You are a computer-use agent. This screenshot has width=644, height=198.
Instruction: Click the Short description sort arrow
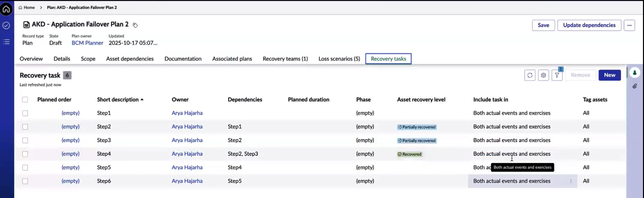tap(142, 99)
